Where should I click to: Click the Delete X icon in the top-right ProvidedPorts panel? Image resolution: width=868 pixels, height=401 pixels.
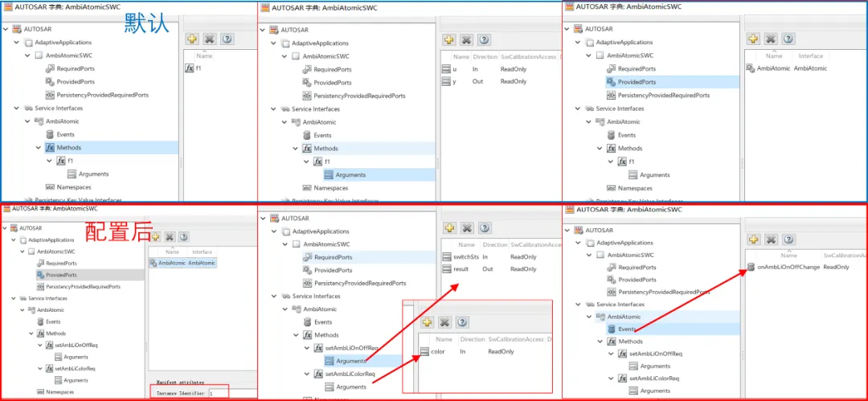tap(771, 39)
